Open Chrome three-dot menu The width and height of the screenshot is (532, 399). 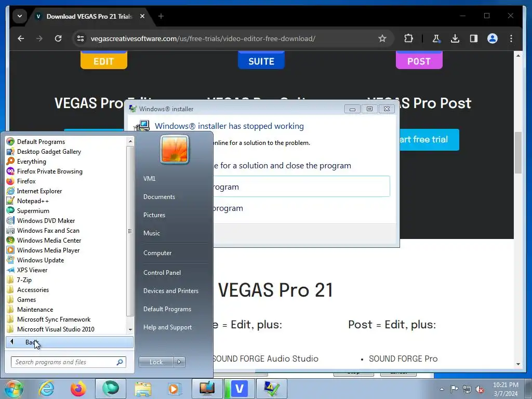click(511, 38)
